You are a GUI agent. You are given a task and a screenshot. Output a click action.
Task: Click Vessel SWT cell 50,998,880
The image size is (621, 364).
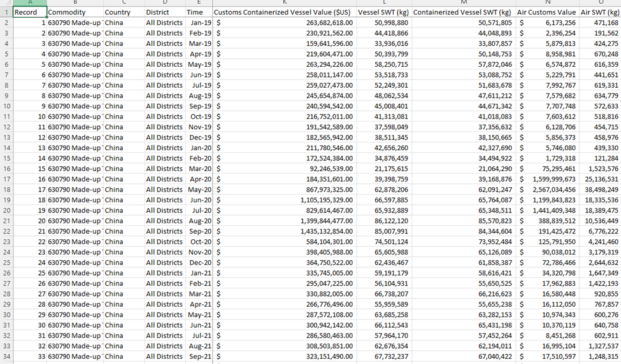[384, 22]
